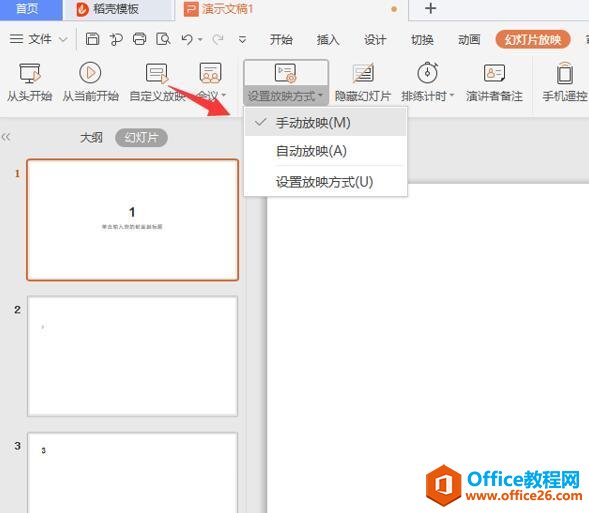
Task: Select the 演示文稿1 document tab
Action: coord(291,9)
